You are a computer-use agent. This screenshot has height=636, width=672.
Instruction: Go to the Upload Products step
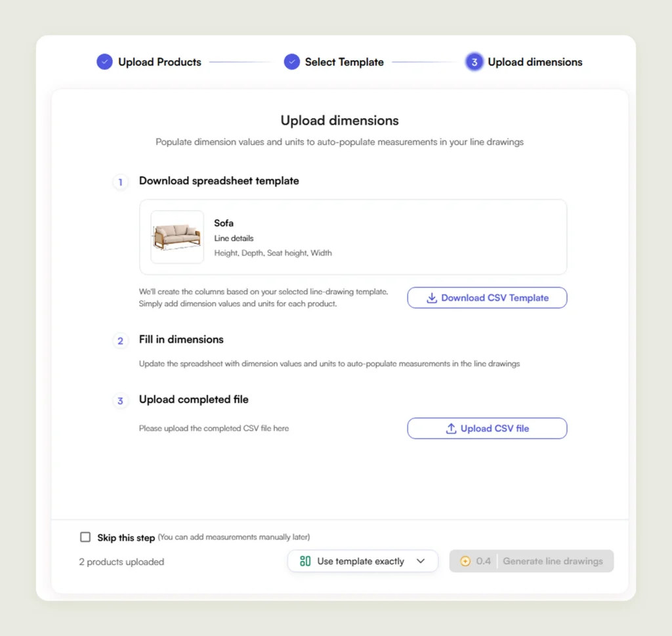(159, 62)
